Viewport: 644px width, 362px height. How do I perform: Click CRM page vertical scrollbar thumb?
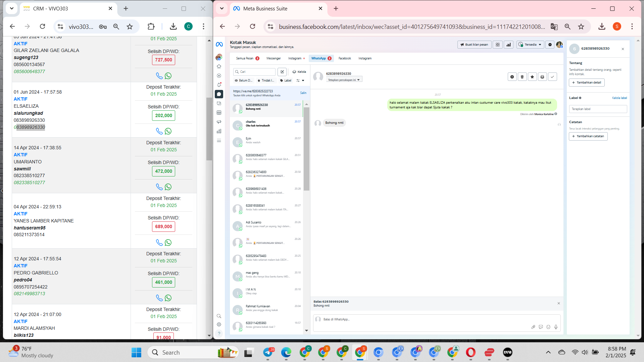click(x=209, y=129)
